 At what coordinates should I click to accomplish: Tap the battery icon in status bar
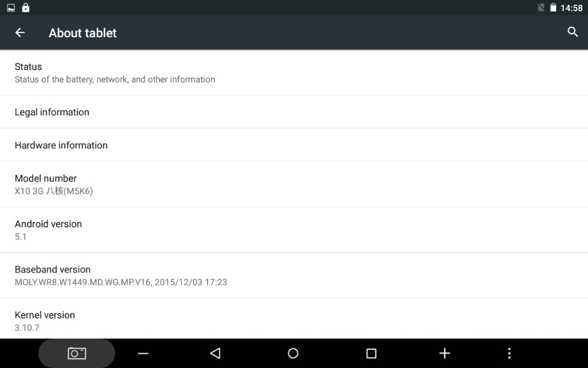coord(553,8)
